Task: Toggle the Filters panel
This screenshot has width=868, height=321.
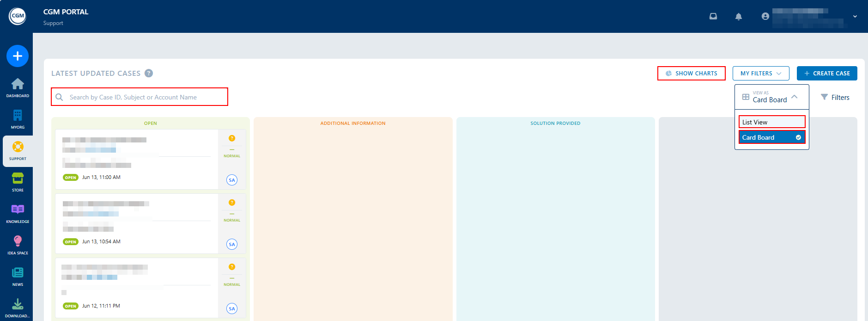Action: tap(835, 97)
